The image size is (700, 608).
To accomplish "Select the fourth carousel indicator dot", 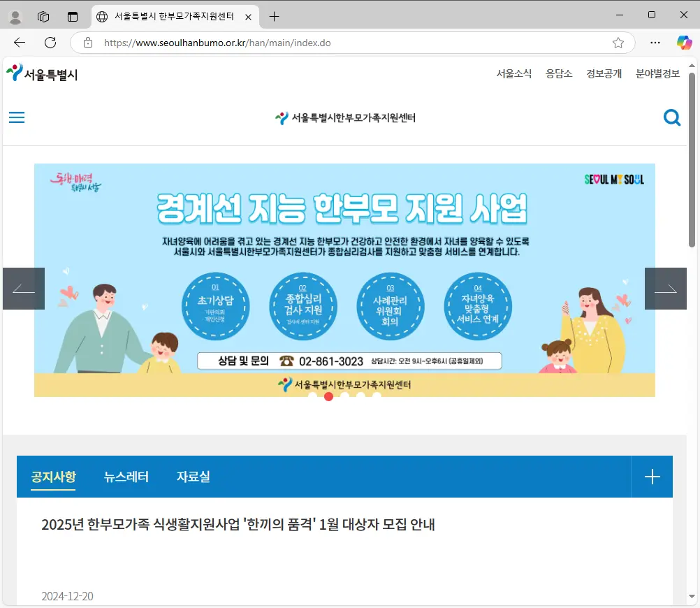I will click(360, 396).
